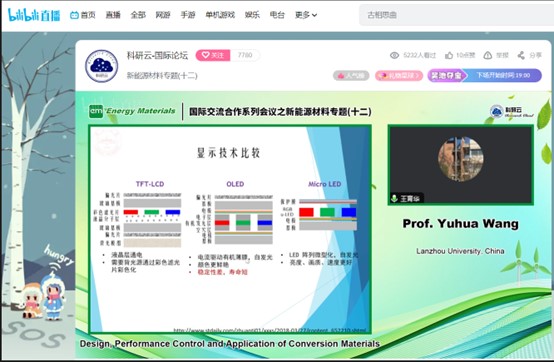Click the share icon
The height and width of the screenshot is (362, 554).
coord(521,55)
